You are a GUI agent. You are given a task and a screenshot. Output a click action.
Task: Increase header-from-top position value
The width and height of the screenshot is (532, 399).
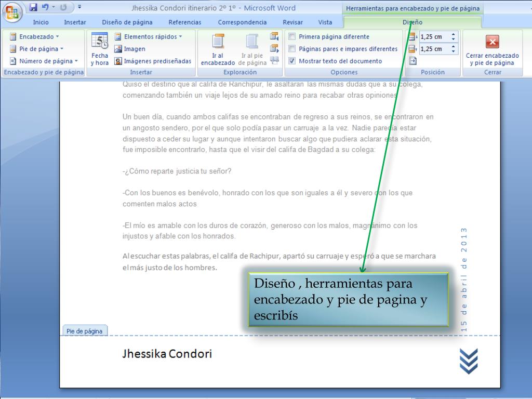[453, 34]
